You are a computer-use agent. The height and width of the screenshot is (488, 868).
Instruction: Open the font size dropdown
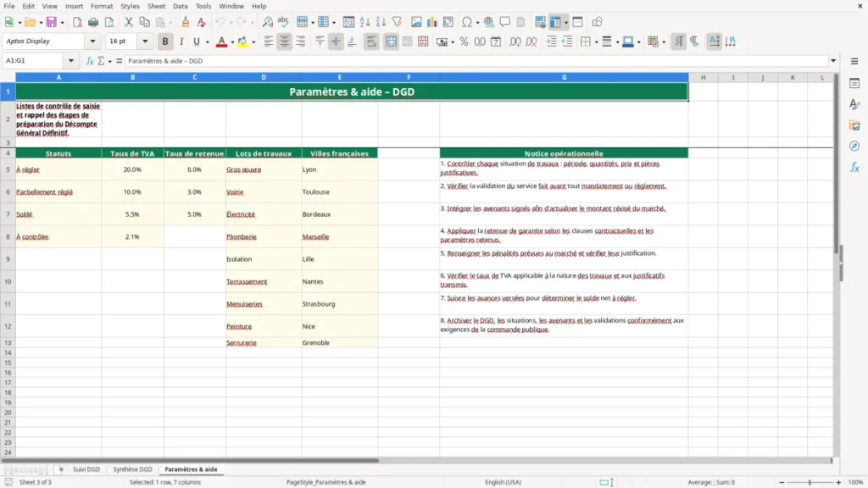145,41
